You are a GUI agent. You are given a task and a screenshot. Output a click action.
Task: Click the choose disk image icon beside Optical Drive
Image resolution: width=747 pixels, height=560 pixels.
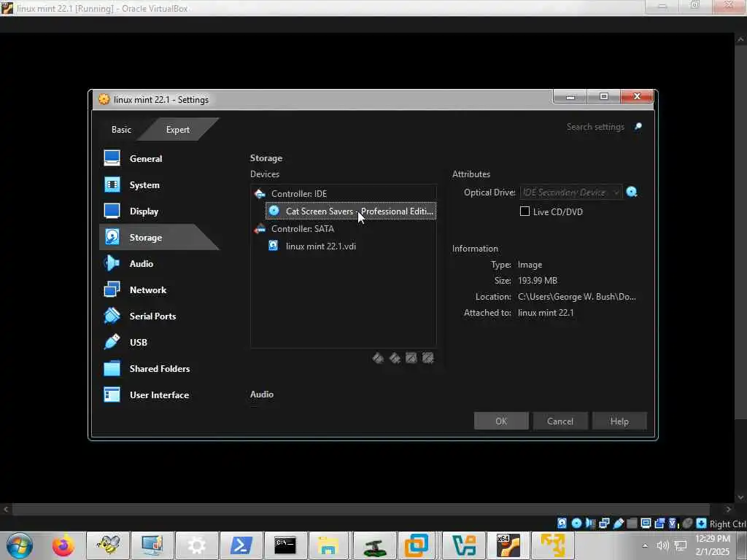pos(632,192)
